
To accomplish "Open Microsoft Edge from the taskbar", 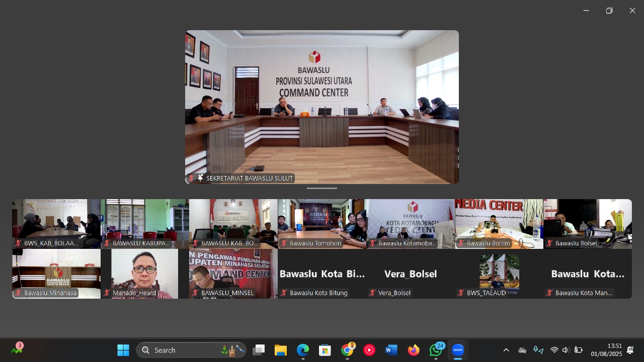I will tap(303, 350).
